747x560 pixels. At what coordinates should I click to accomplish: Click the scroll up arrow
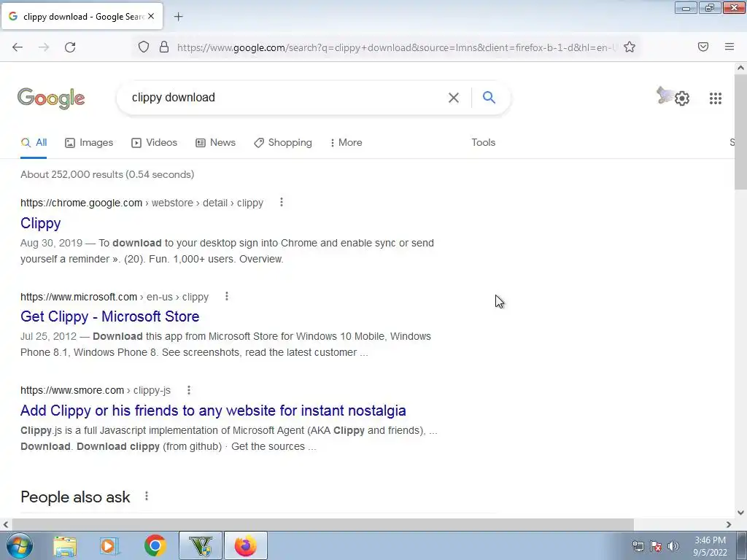tap(740, 68)
